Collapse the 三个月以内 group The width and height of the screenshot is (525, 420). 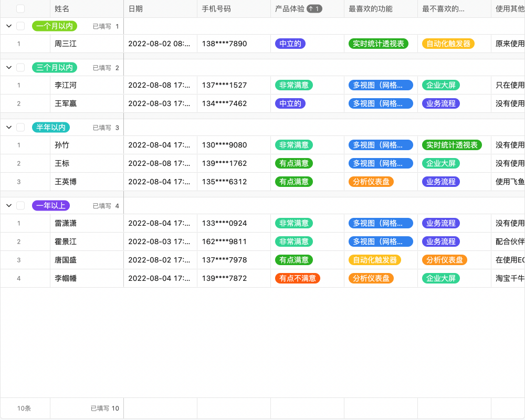(x=8, y=67)
